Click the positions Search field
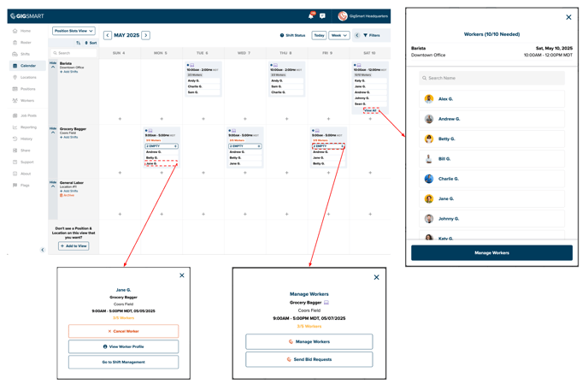This screenshot has height=384, width=588. (73, 53)
